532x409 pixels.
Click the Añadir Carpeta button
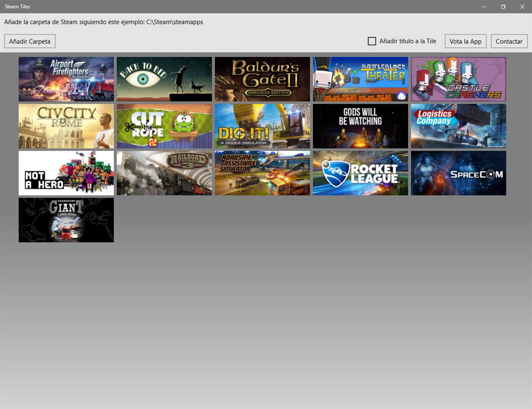pyautogui.click(x=30, y=41)
